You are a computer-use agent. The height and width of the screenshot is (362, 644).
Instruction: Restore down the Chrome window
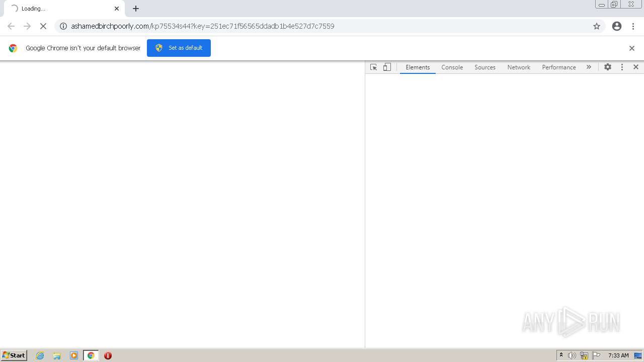[614, 5]
